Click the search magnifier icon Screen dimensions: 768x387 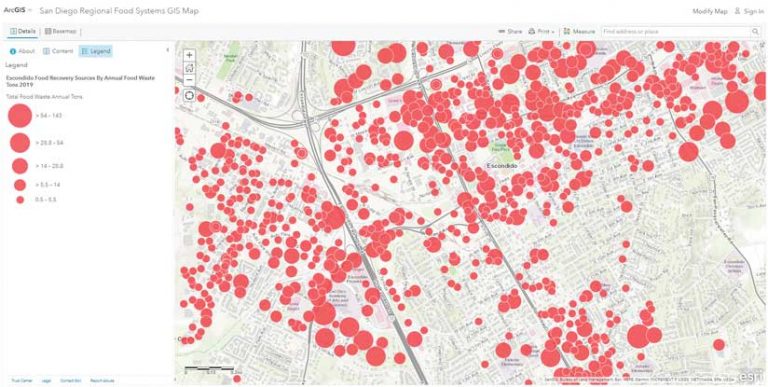pos(755,31)
